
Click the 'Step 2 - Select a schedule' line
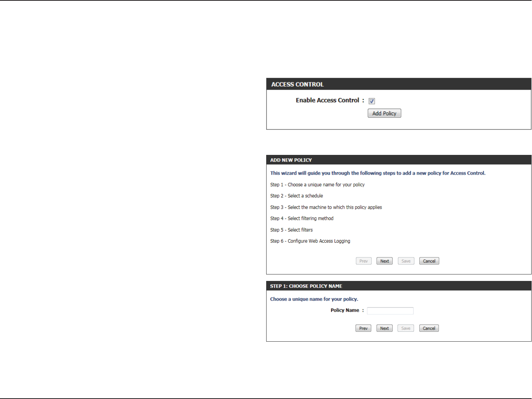pyautogui.click(x=297, y=196)
